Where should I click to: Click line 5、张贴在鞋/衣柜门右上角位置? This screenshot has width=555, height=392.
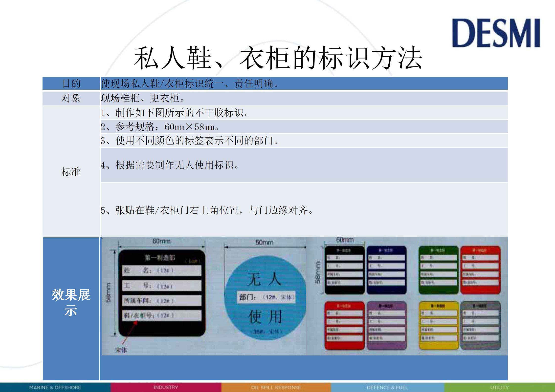click(x=207, y=210)
